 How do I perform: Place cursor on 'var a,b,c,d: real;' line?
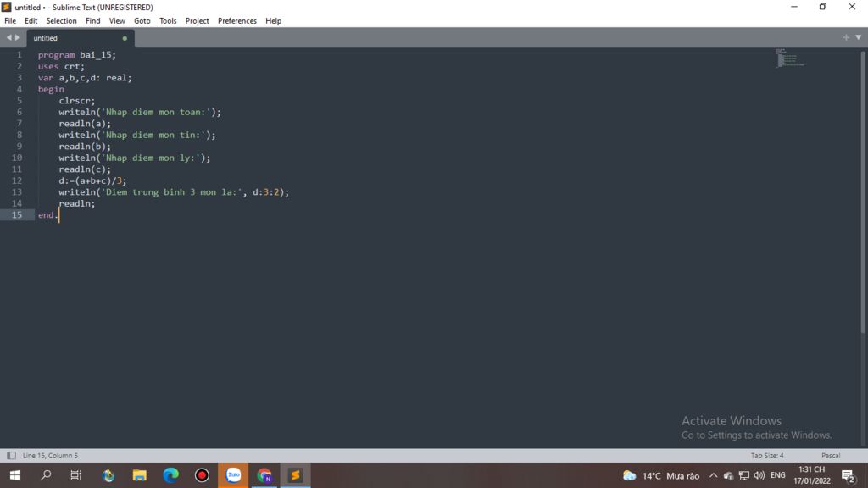coord(85,78)
